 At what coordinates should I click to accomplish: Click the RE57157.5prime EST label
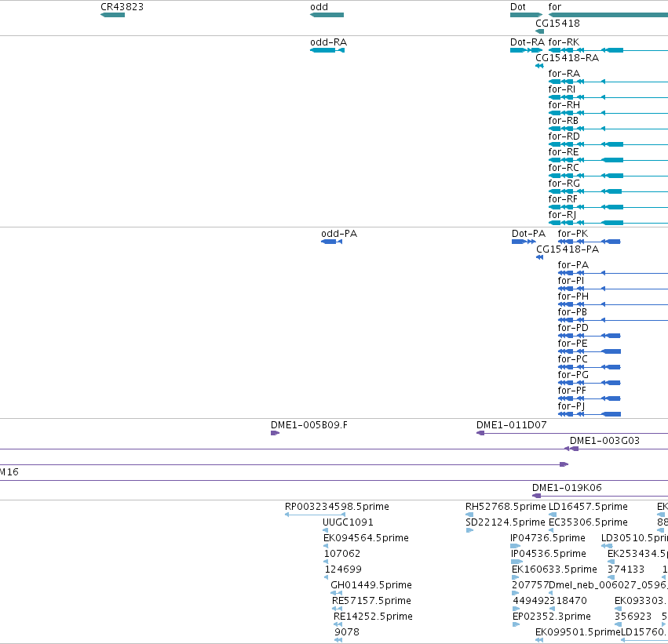(371, 601)
